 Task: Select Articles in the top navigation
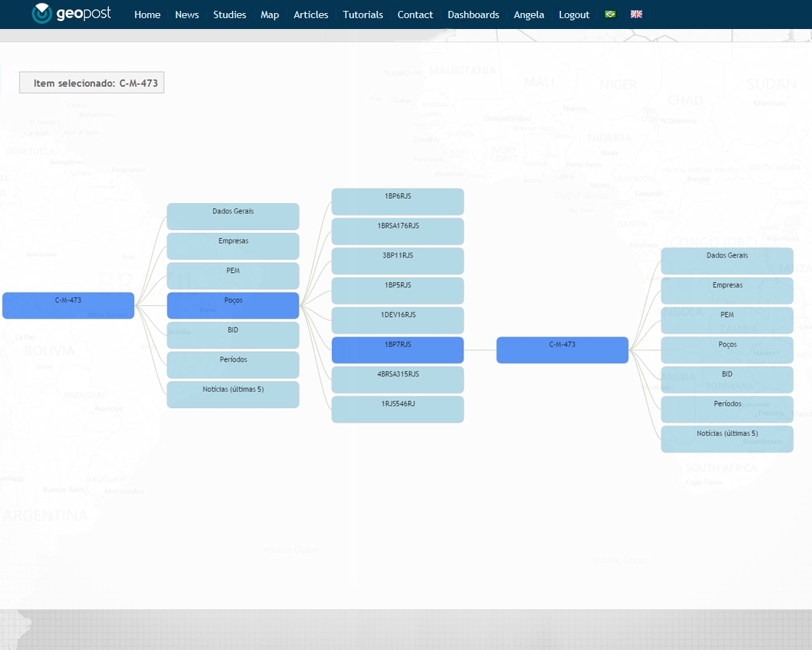coord(311,15)
